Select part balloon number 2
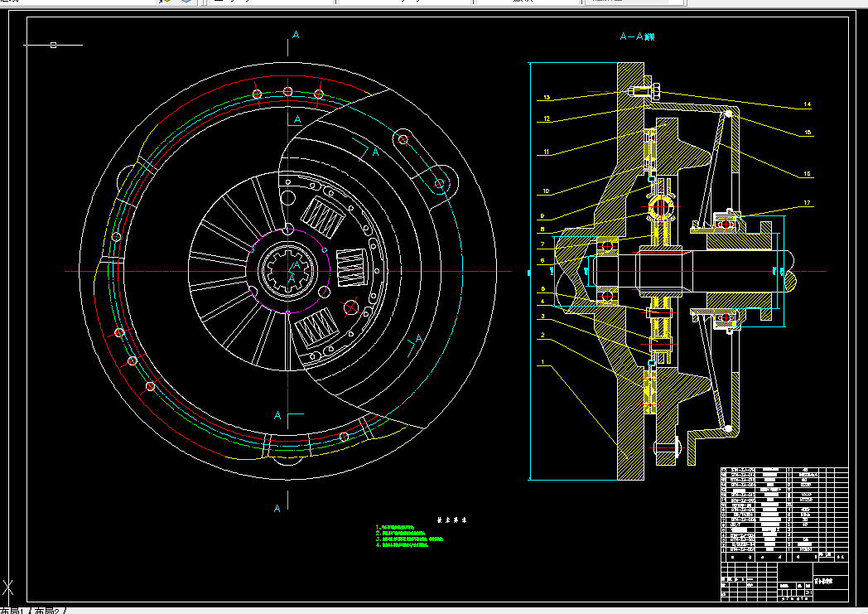This screenshot has height=614, width=868. coord(542,335)
